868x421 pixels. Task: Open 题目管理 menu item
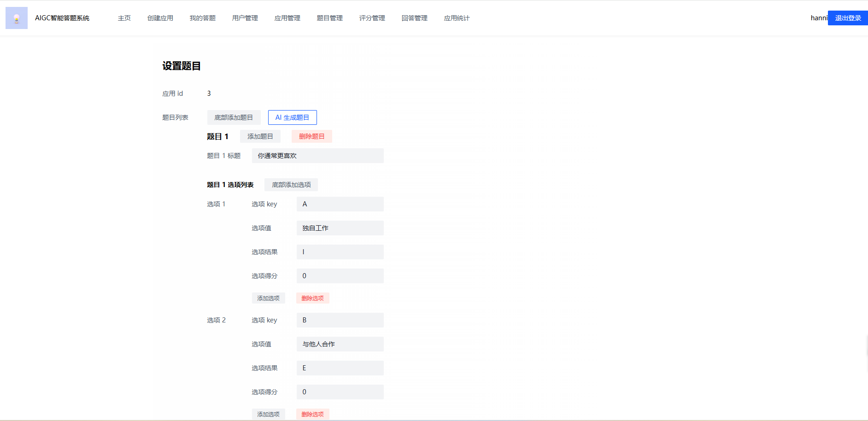(330, 18)
